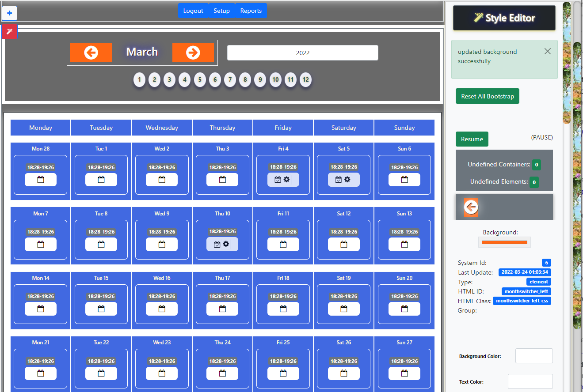Open calendar icon on Sun 27
Screen dimensions: 583x392
pyautogui.click(x=404, y=373)
